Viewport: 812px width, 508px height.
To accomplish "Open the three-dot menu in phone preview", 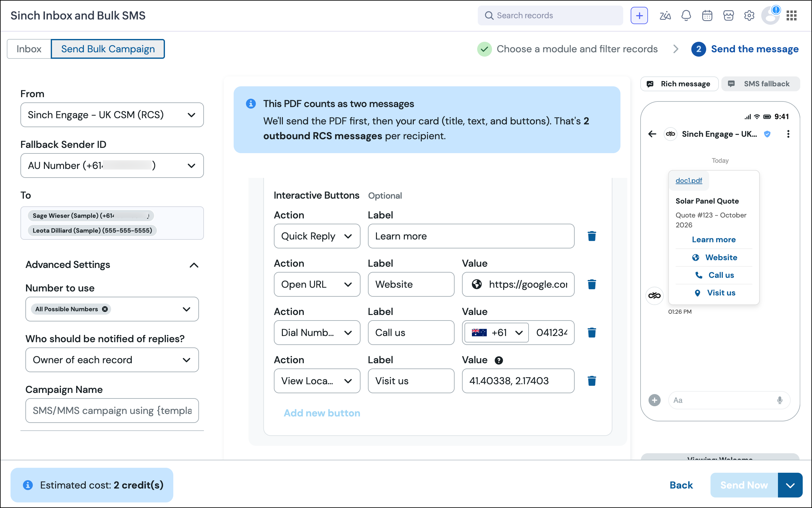I will pos(788,134).
